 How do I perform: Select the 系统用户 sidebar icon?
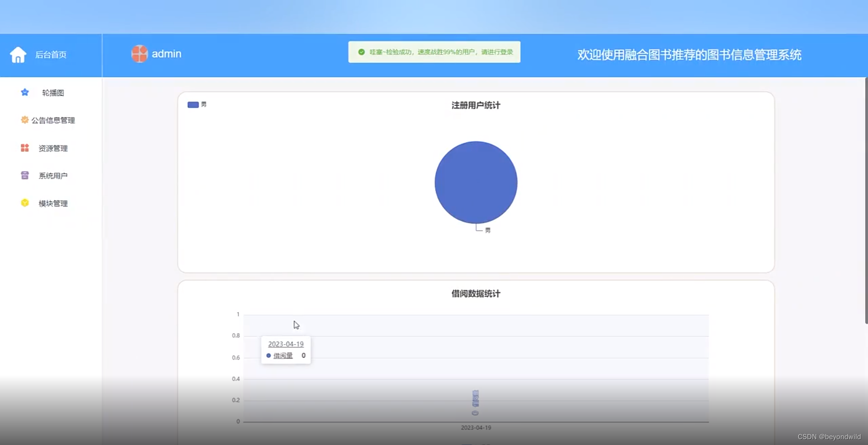(24, 175)
